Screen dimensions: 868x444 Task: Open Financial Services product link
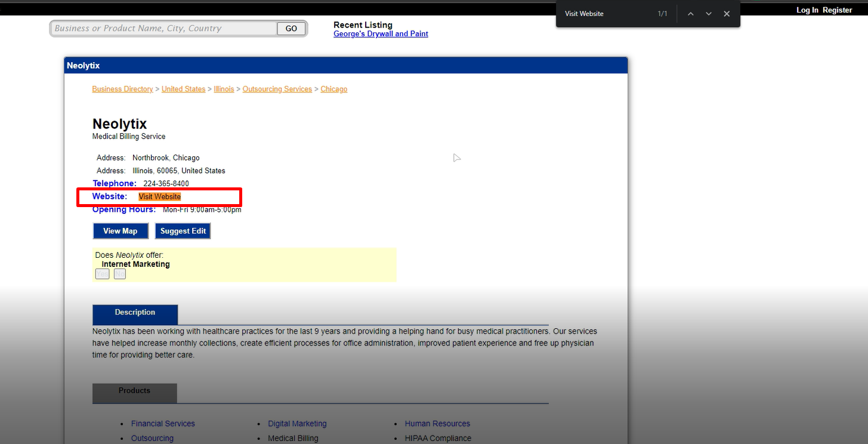tap(163, 424)
